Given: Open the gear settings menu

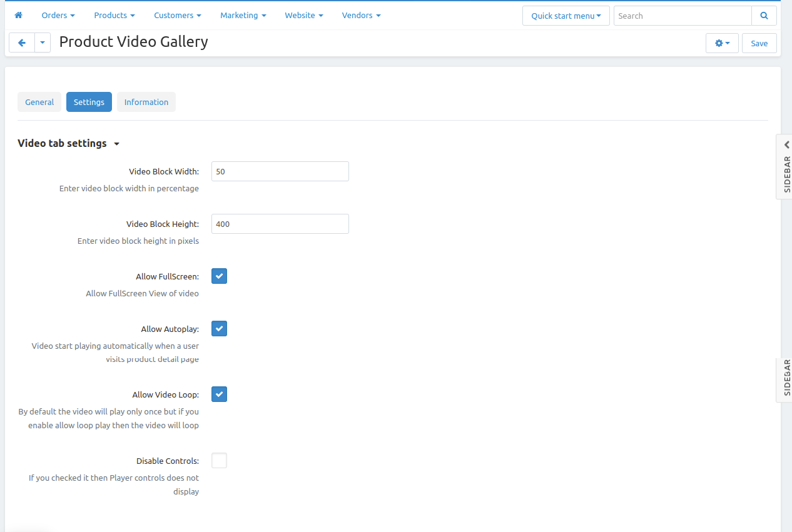Looking at the screenshot, I should pos(722,43).
